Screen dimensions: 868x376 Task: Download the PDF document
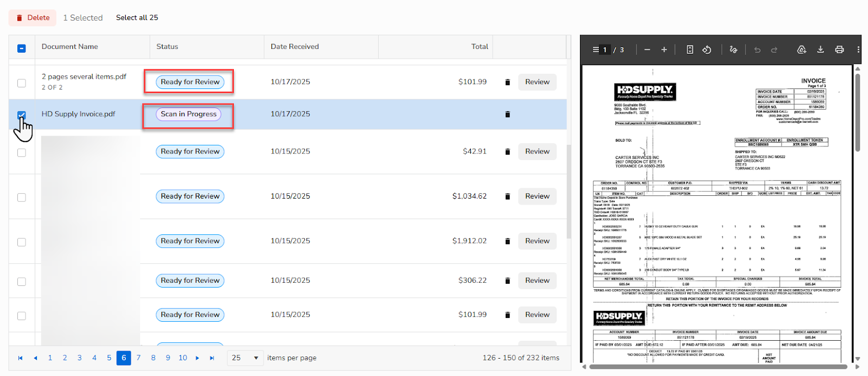821,49
